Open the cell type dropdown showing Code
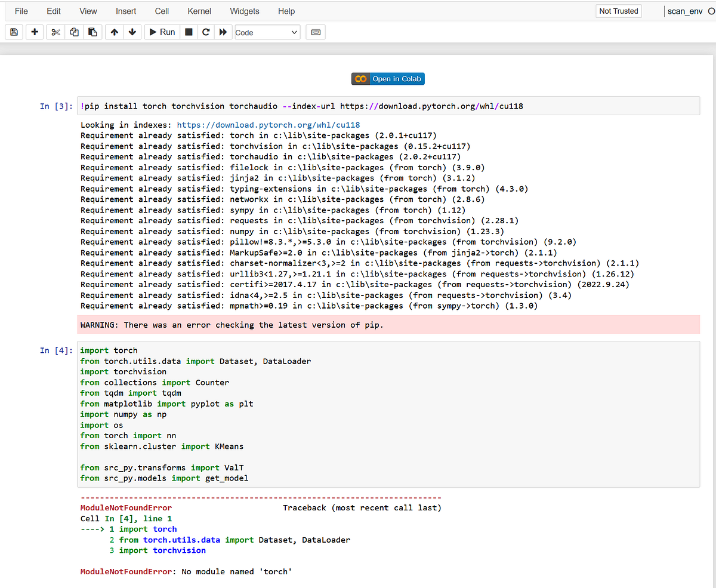Viewport: 716px width, 588px height. tap(267, 32)
